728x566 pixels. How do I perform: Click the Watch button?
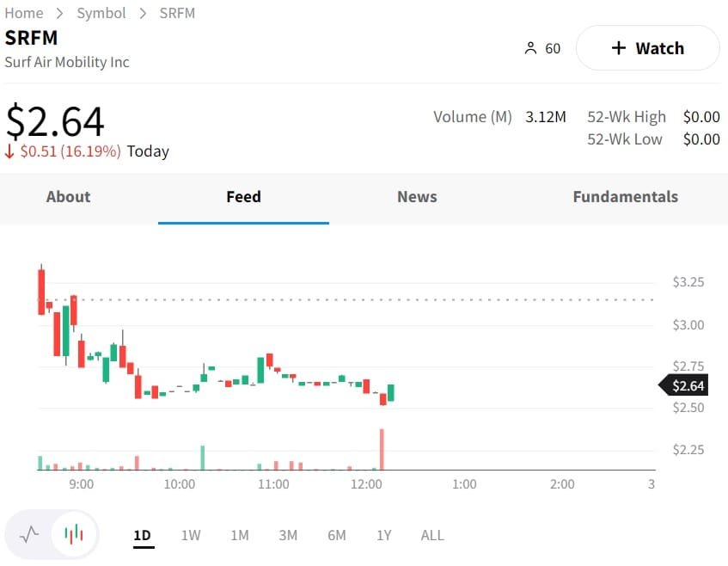tap(647, 48)
